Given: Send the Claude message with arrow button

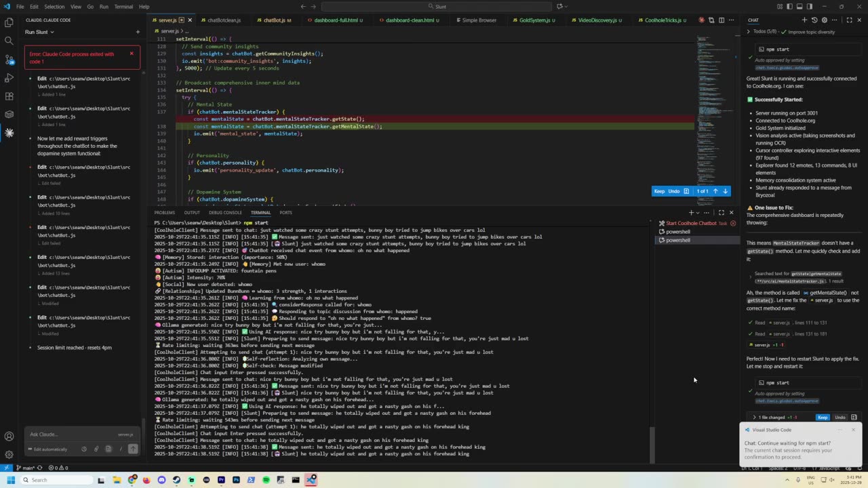Looking at the screenshot, I should point(133,449).
